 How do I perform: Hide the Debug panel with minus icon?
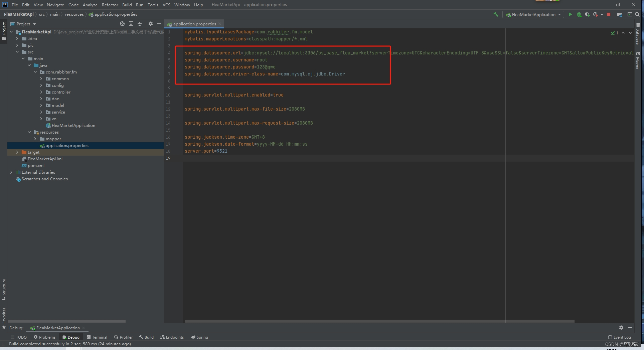(630, 328)
